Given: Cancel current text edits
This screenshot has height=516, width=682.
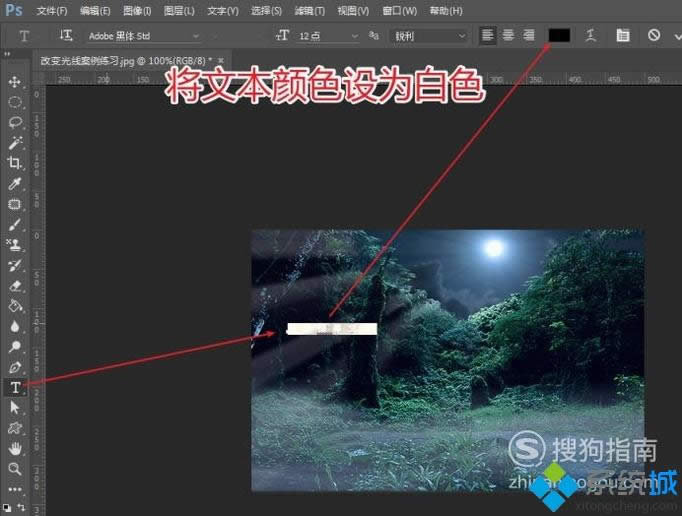Looking at the screenshot, I should [653, 35].
